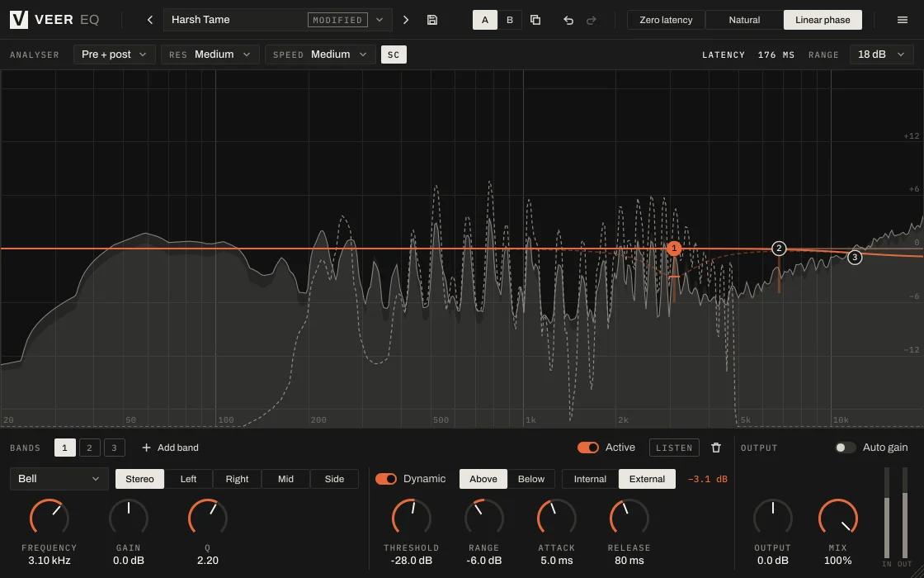Open RES Medium dropdown
This screenshot has height=578, width=924.
point(210,54)
